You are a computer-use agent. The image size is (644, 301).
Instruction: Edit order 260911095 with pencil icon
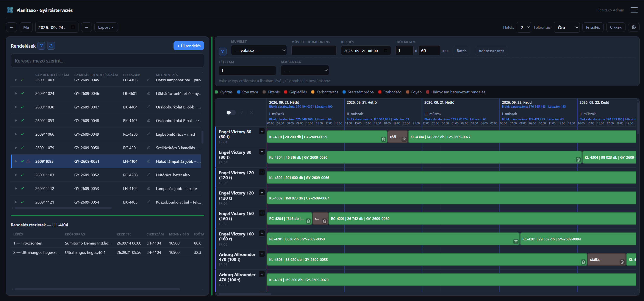(x=148, y=161)
